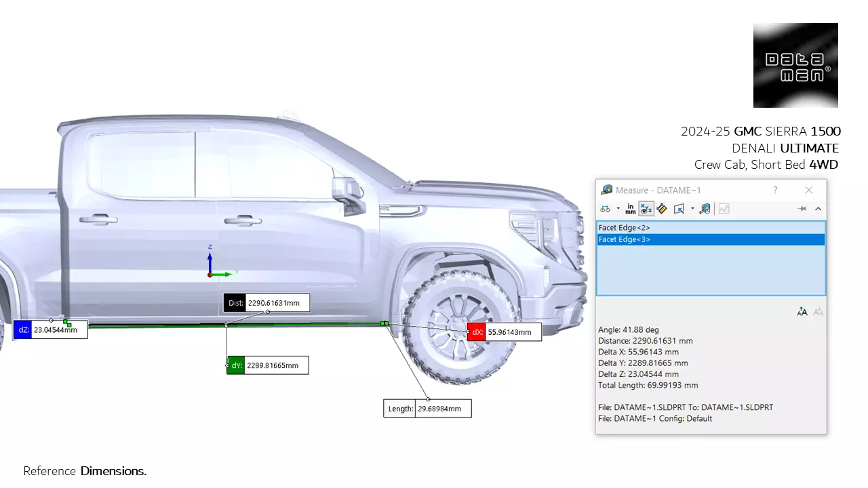Click the green dY callout label

click(x=235, y=365)
